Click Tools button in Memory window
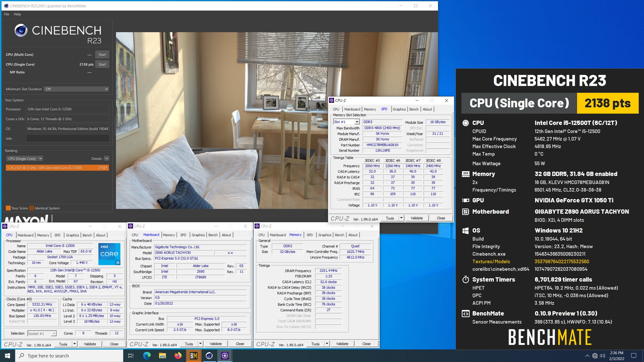The image size is (644, 362). click(x=315, y=344)
